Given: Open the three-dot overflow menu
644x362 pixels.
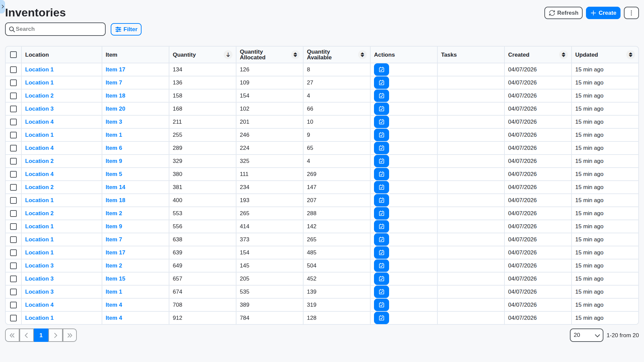Looking at the screenshot, I should pyautogui.click(x=631, y=13).
